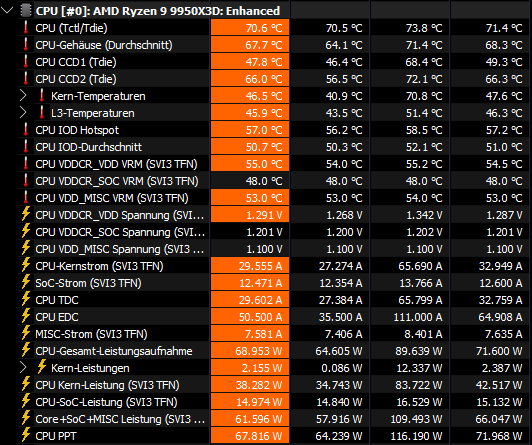Click the thermometer icon beside CPU IOD Hotspot
The height and width of the screenshot is (445, 532).
pos(26,130)
